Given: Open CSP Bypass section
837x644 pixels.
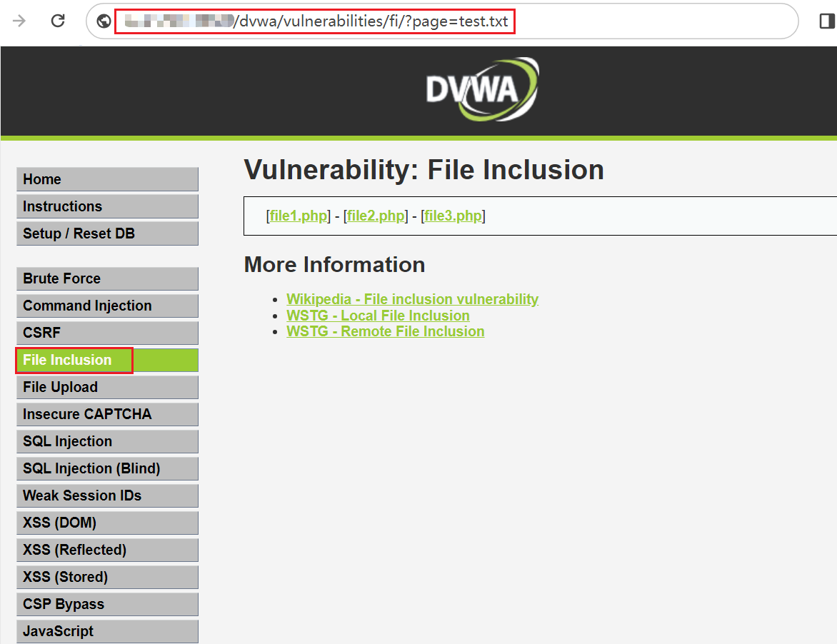Looking at the screenshot, I should pos(107,605).
